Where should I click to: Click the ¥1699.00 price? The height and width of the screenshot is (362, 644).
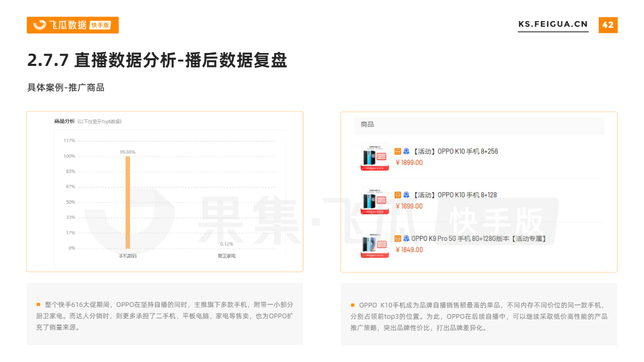(409, 206)
